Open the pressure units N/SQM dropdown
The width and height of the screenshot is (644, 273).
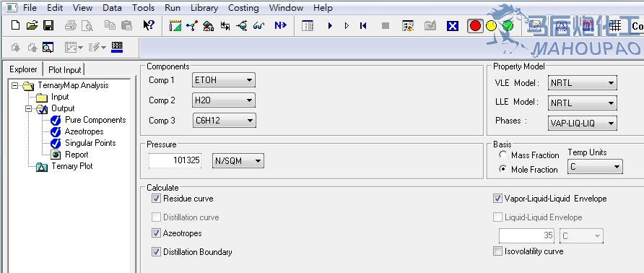click(x=238, y=161)
